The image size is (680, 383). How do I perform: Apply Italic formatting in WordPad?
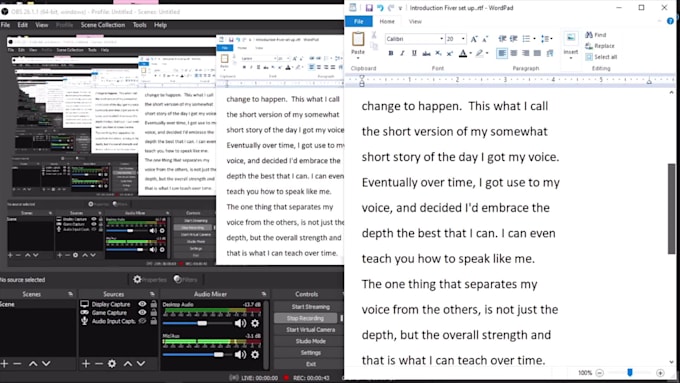click(x=402, y=53)
